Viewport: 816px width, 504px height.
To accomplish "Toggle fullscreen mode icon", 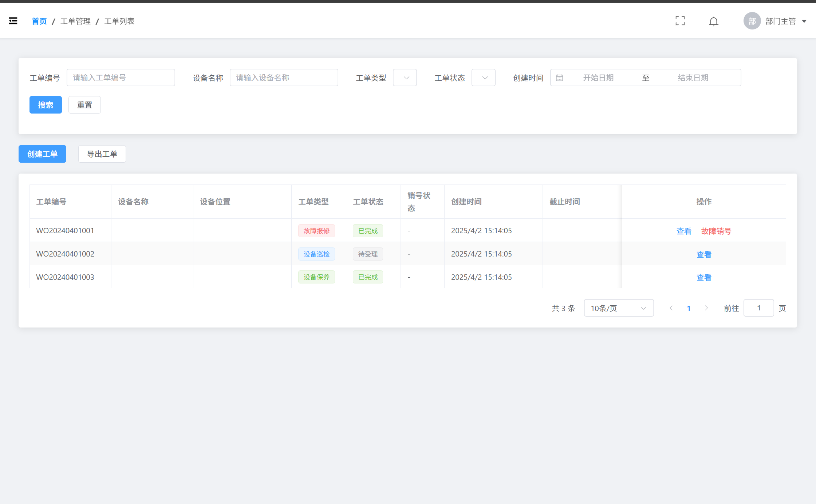I will [x=680, y=21].
